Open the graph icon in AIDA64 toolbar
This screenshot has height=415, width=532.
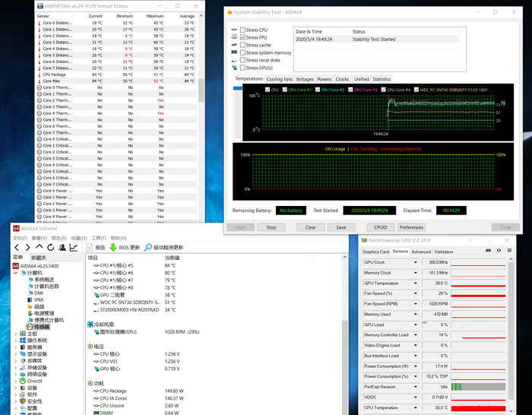[x=74, y=247]
